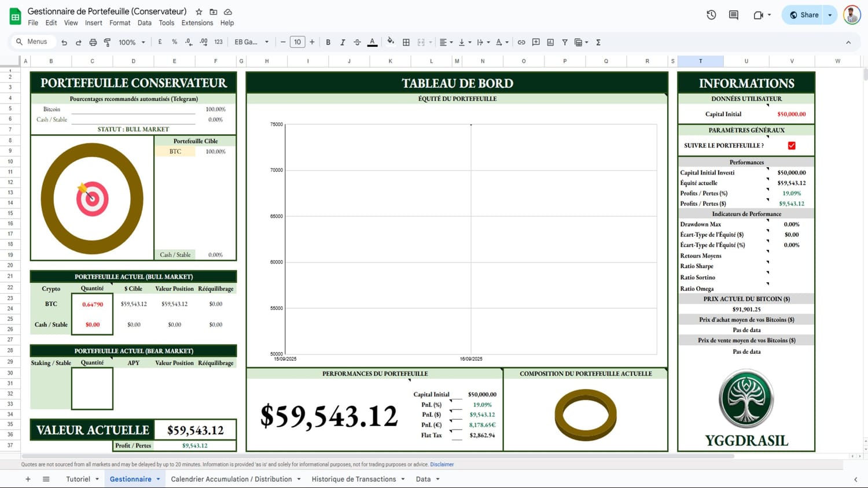Image resolution: width=868 pixels, height=488 pixels.
Task: Open more number formats (123)
Action: [x=218, y=42]
